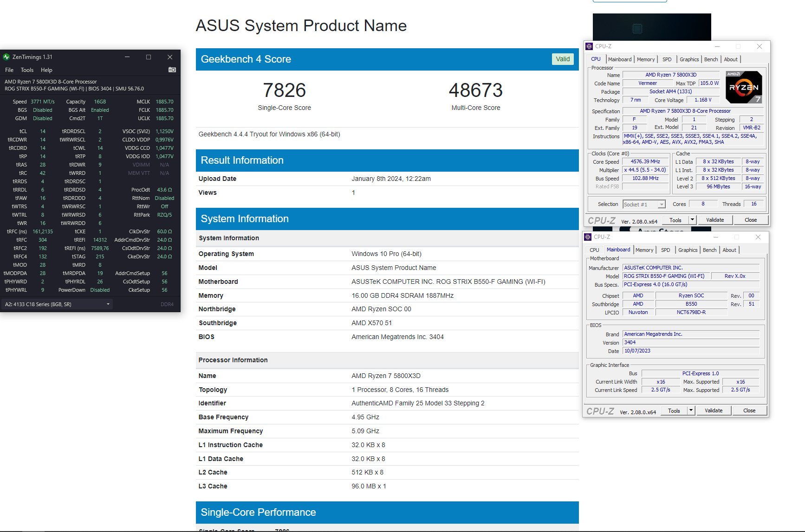The height and width of the screenshot is (532, 805).
Task: Click Close button in lower CPU-Z window
Action: [749, 410]
